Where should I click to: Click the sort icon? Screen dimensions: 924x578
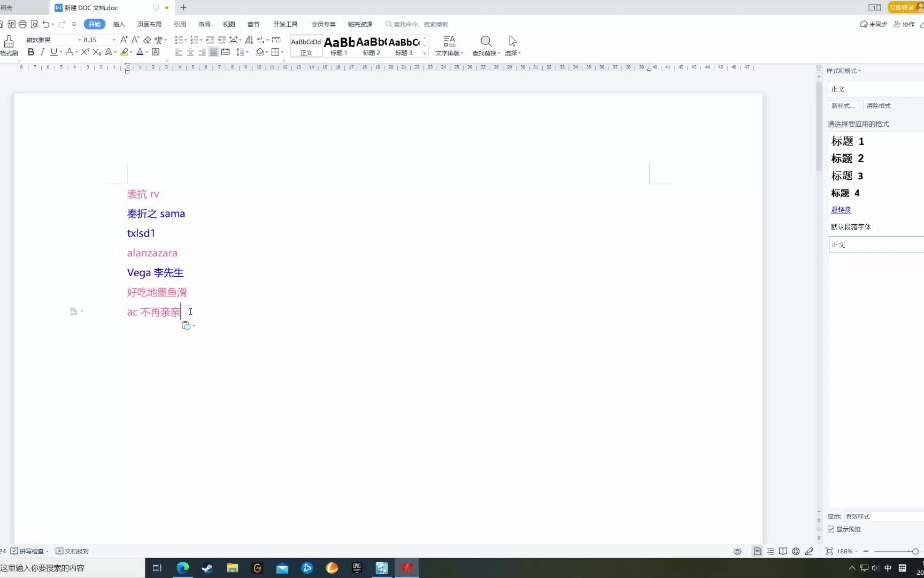point(249,40)
